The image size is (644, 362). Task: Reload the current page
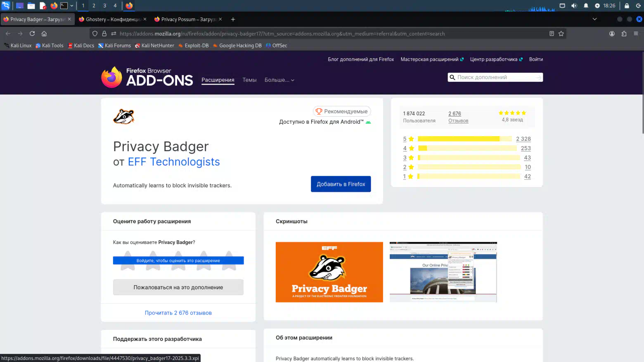point(32,34)
